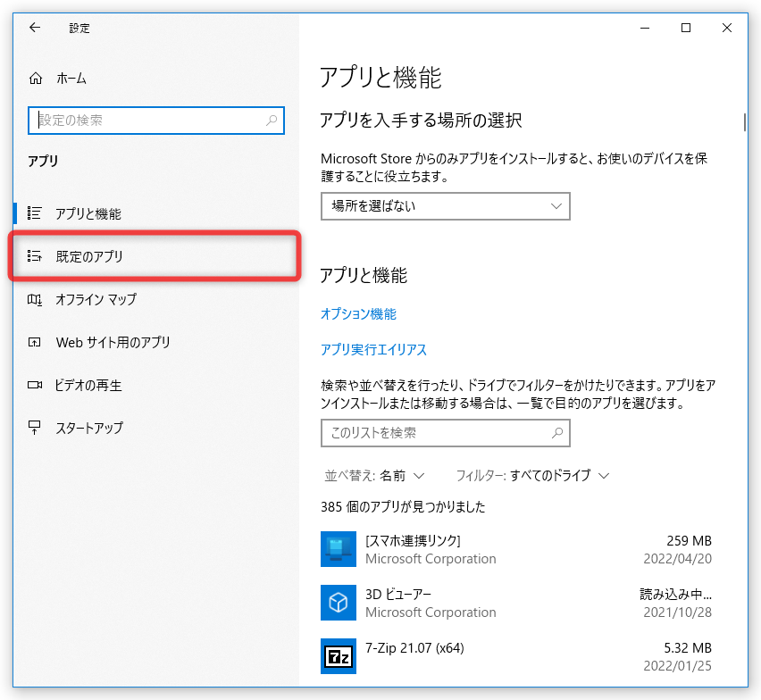Image resolution: width=761 pixels, height=700 pixels.
Task: Click the このリストを検索 search box
Action: click(445, 433)
